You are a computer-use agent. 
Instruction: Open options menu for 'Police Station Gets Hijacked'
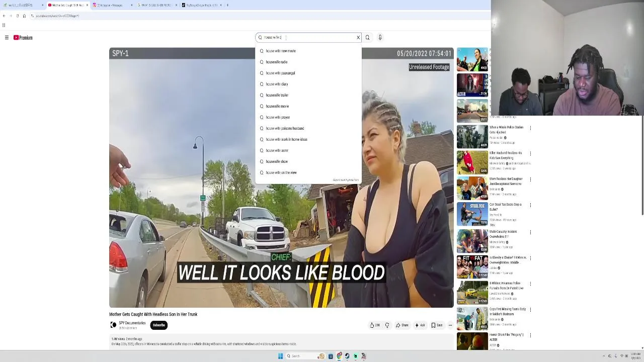click(x=530, y=128)
